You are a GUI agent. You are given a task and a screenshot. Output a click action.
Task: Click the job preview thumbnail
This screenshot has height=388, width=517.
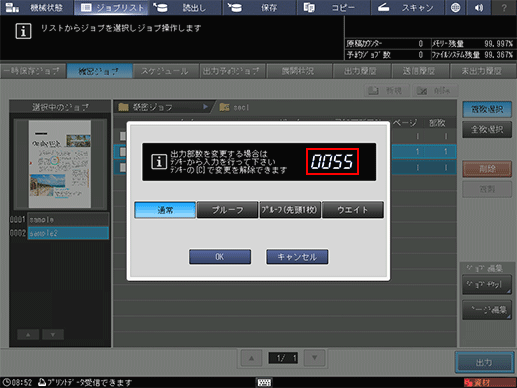coord(60,164)
